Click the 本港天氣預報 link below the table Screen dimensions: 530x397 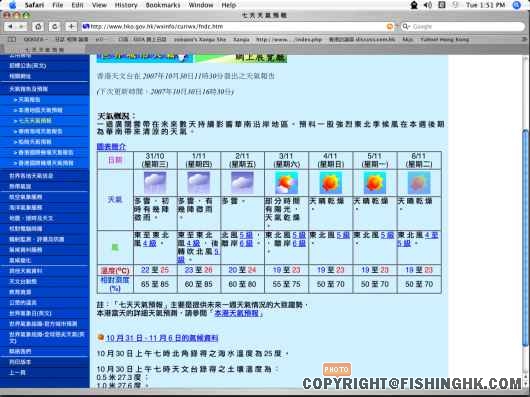click(x=238, y=313)
